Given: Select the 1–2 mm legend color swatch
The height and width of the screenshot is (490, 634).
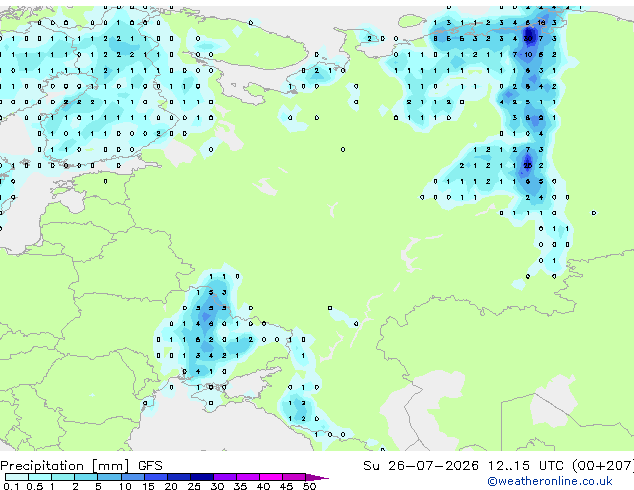Looking at the screenshot, I should [63, 477].
